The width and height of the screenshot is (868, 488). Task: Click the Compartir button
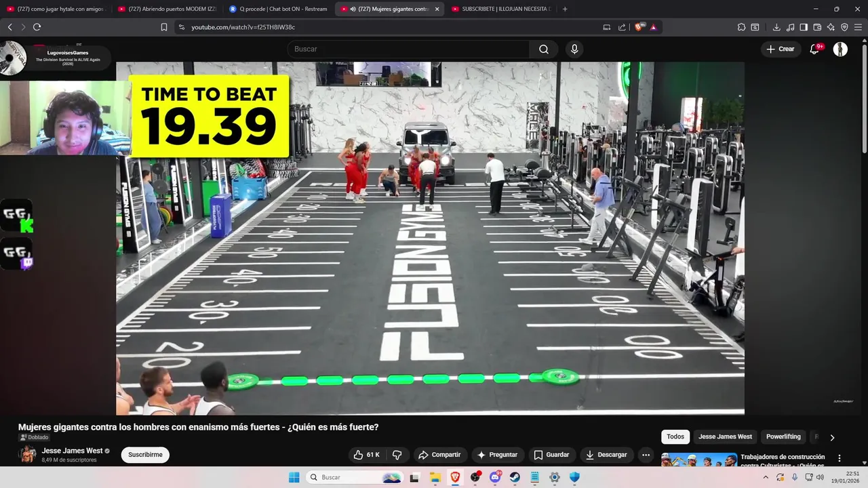point(439,455)
